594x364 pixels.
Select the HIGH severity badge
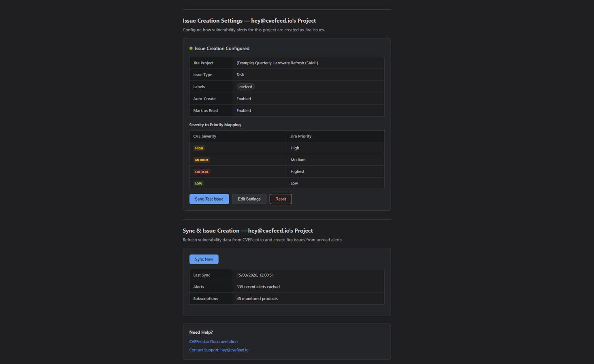coord(199,148)
